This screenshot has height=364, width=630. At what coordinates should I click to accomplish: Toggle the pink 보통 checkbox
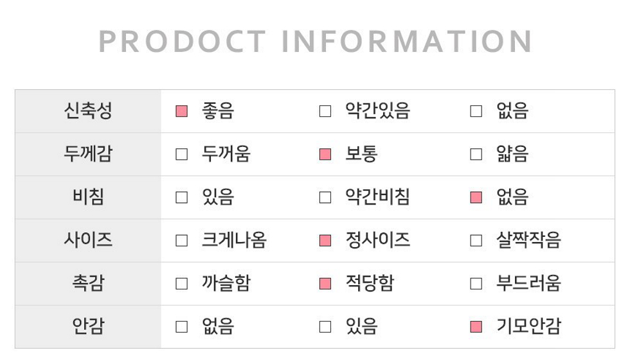(x=325, y=154)
